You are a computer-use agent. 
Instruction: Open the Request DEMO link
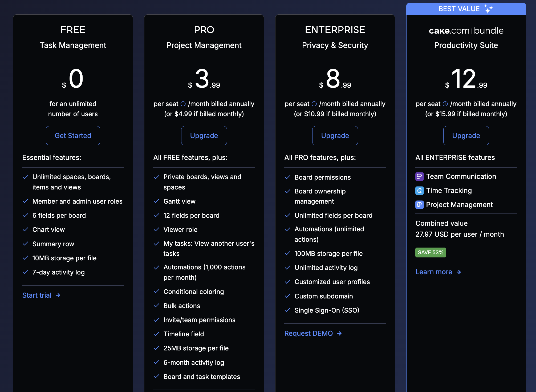click(x=309, y=333)
